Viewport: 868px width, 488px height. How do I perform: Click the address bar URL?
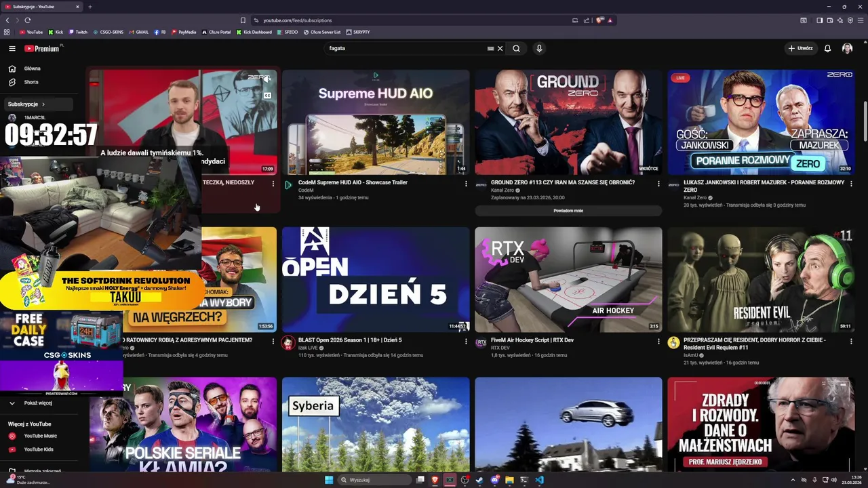[296, 20]
